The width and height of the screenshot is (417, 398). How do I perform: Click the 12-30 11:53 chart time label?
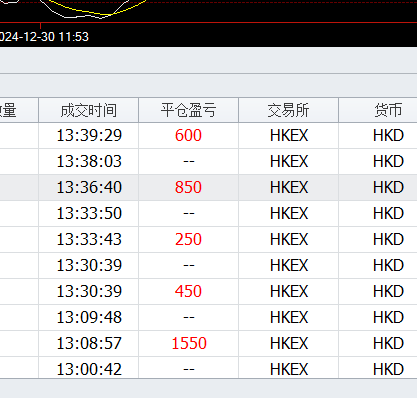coord(44,36)
